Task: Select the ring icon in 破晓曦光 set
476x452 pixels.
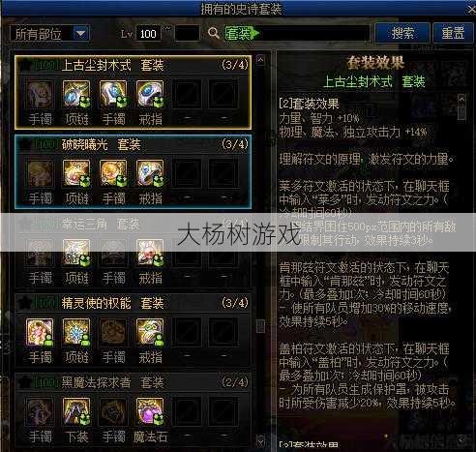Action: [150, 173]
